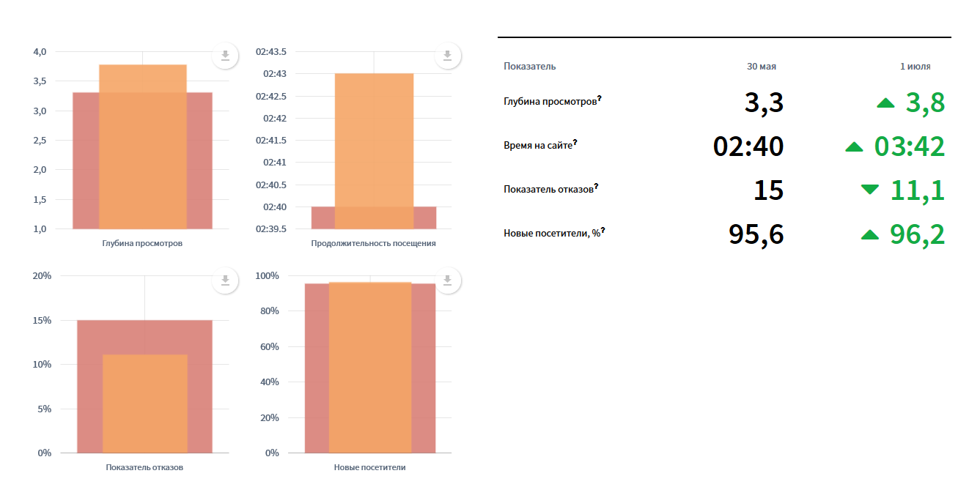This screenshot has width=980, height=487.
Task: Click the Время на сайте value 02:40
Action: [748, 146]
